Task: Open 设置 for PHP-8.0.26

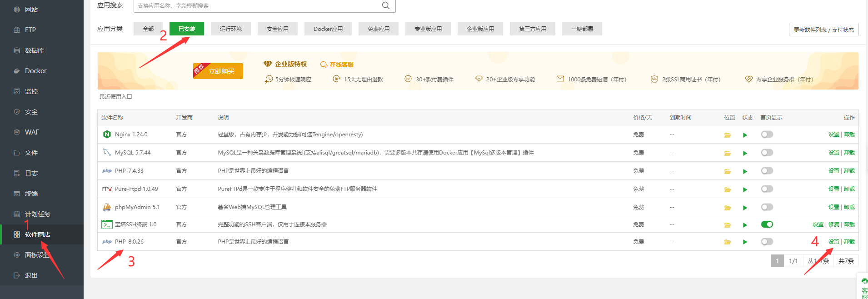Action: [833, 242]
